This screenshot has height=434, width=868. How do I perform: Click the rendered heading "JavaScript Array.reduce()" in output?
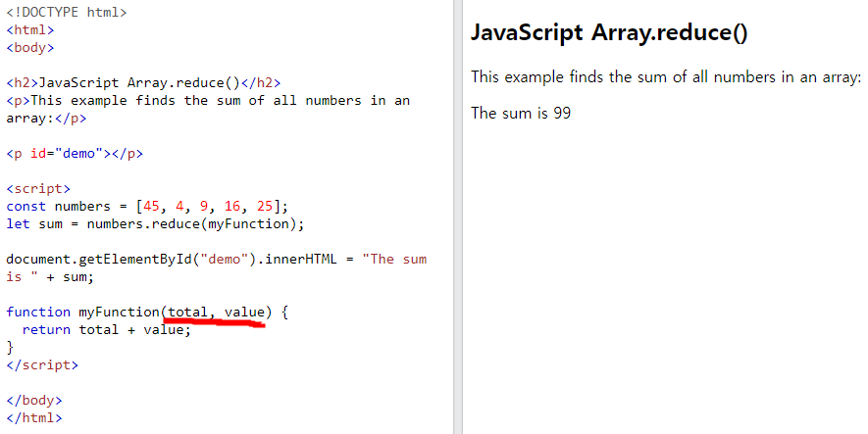(x=609, y=33)
